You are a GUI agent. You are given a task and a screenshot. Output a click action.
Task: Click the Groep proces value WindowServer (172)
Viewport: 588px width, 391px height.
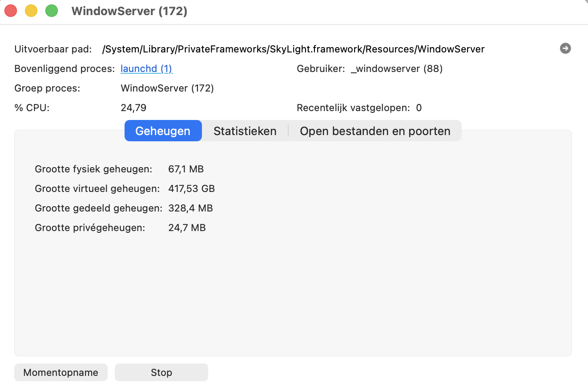[x=167, y=88]
